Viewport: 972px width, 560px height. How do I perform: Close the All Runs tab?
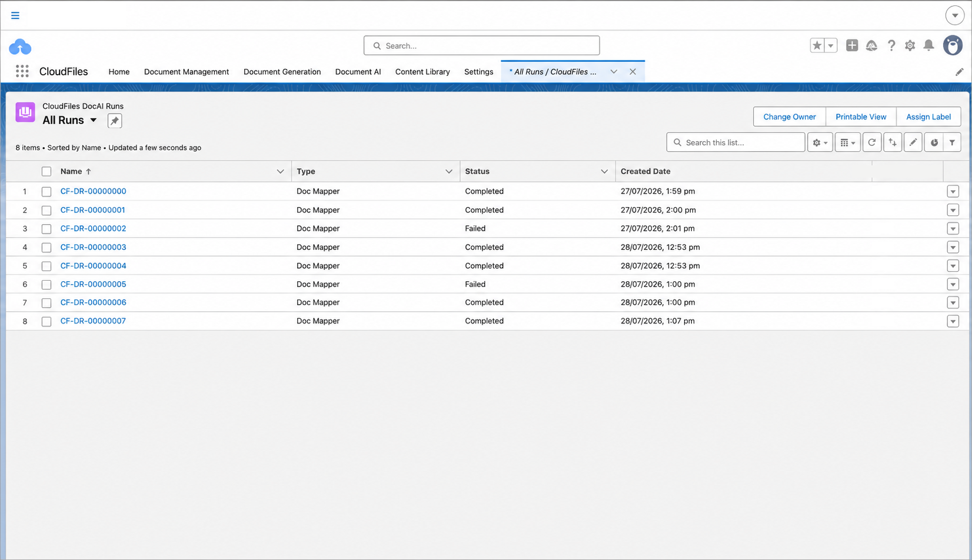[x=633, y=72]
